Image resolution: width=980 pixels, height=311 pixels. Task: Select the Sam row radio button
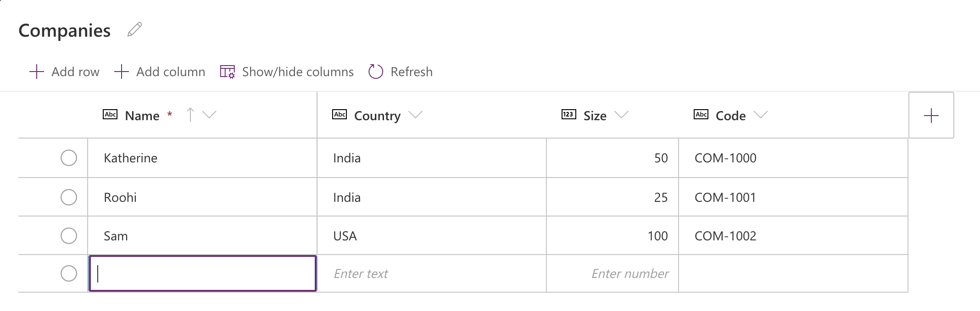(69, 236)
